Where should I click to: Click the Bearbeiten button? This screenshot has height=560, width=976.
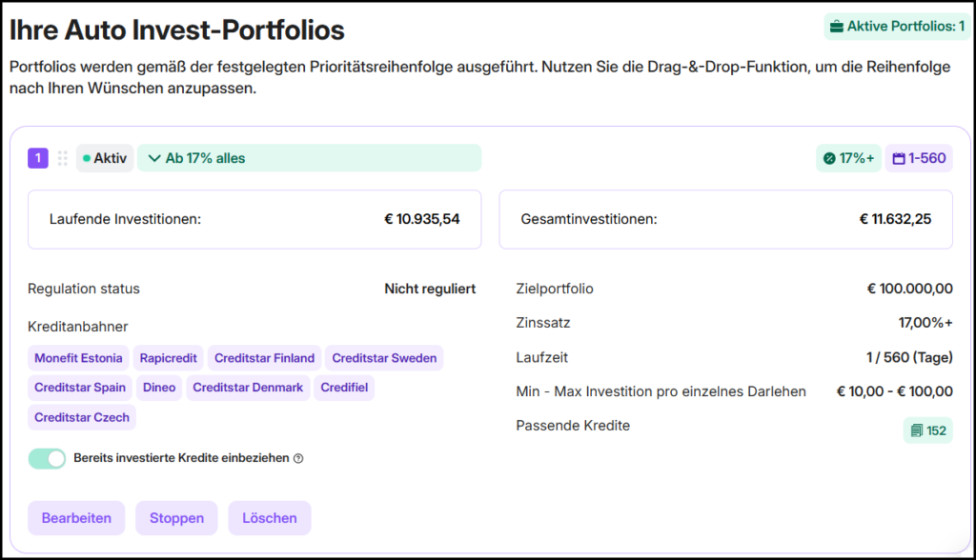pos(76,518)
